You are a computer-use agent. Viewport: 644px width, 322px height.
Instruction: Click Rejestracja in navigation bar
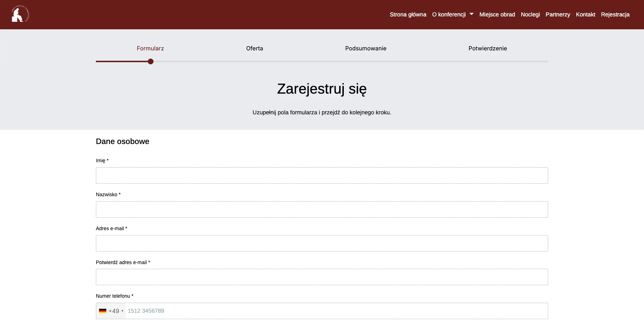click(x=615, y=14)
